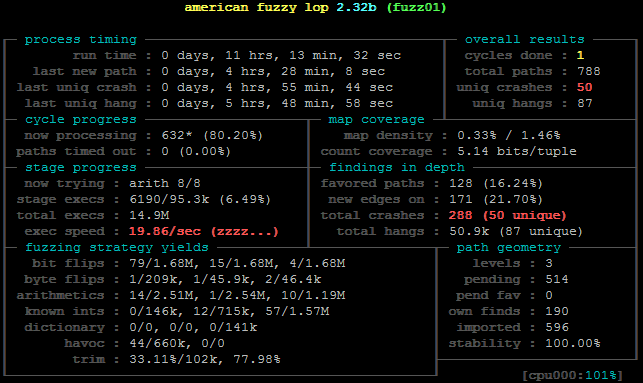
Task: Click the 'process timing' section heading
Action: point(81,39)
